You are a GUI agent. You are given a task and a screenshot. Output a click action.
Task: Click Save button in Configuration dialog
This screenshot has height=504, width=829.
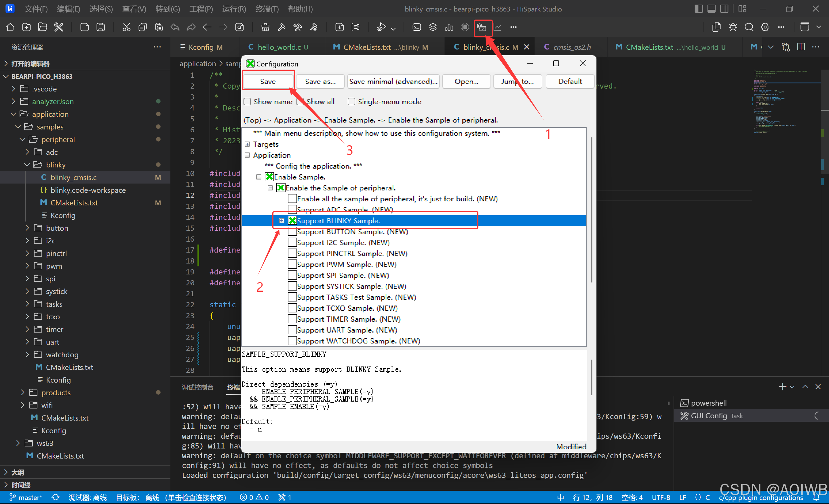(x=268, y=81)
